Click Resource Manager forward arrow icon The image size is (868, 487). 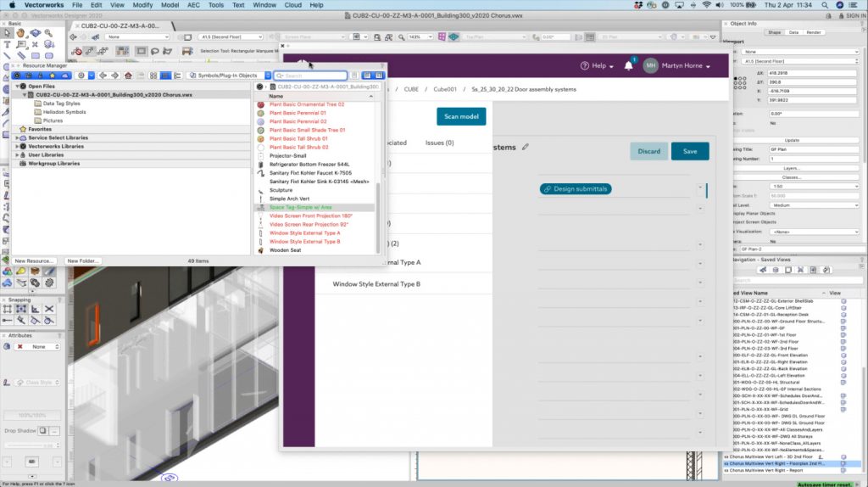click(114, 76)
